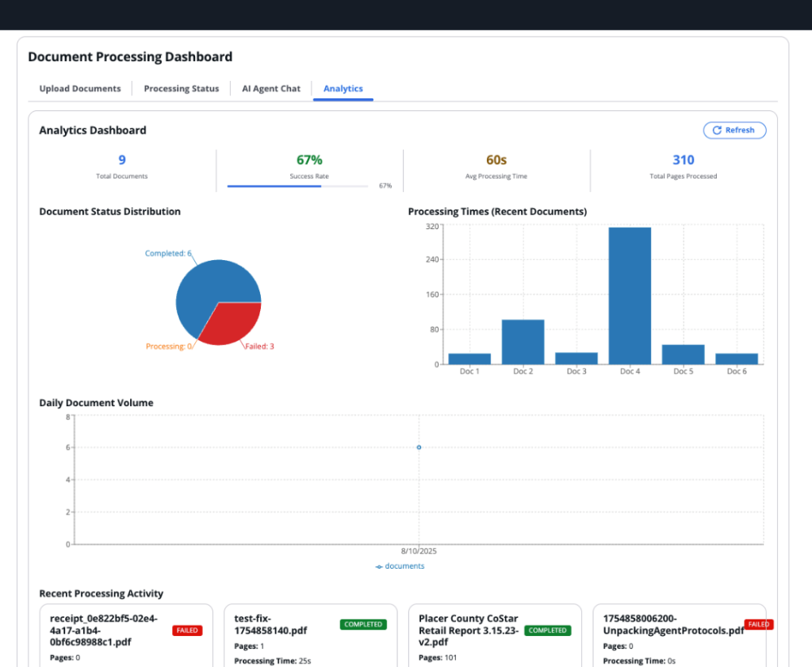Click the red Failed pie slice
Screen dimensions: 812x667
233,322
